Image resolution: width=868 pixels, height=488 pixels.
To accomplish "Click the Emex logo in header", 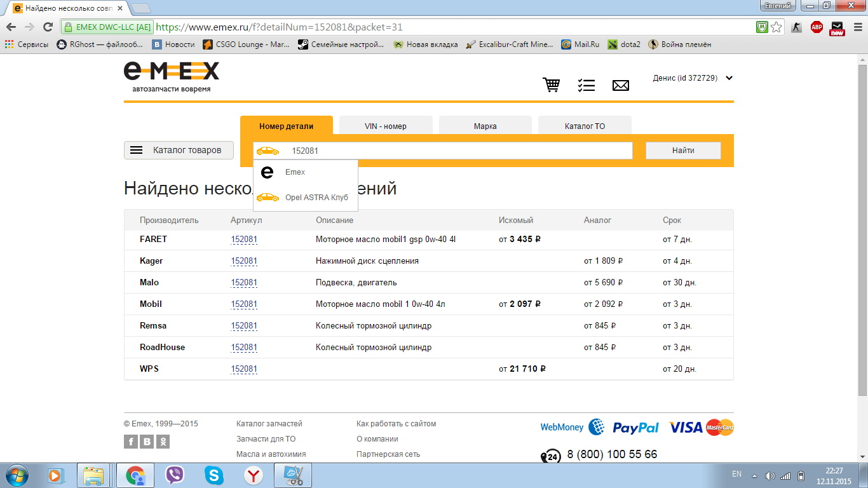I will 172,76.
